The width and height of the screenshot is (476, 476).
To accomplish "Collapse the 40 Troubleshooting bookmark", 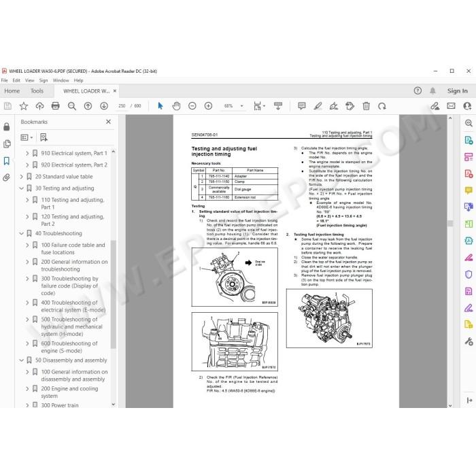I will click(x=22, y=233).
